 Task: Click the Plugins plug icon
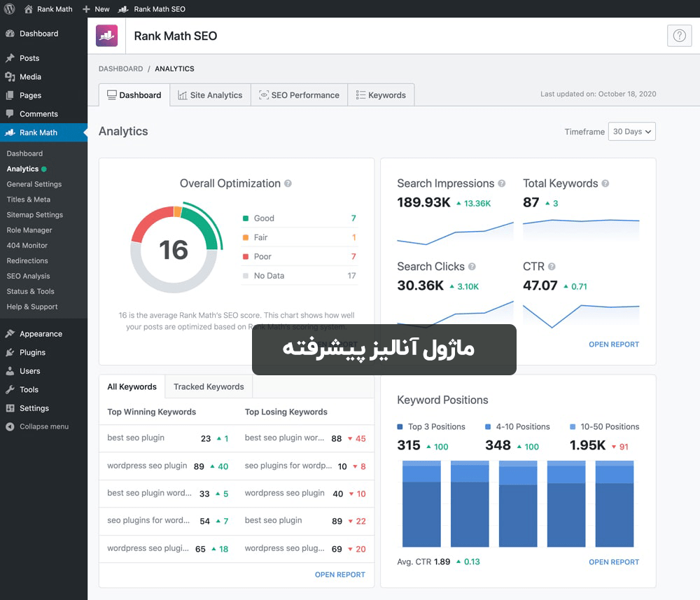[x=10, y=352]
